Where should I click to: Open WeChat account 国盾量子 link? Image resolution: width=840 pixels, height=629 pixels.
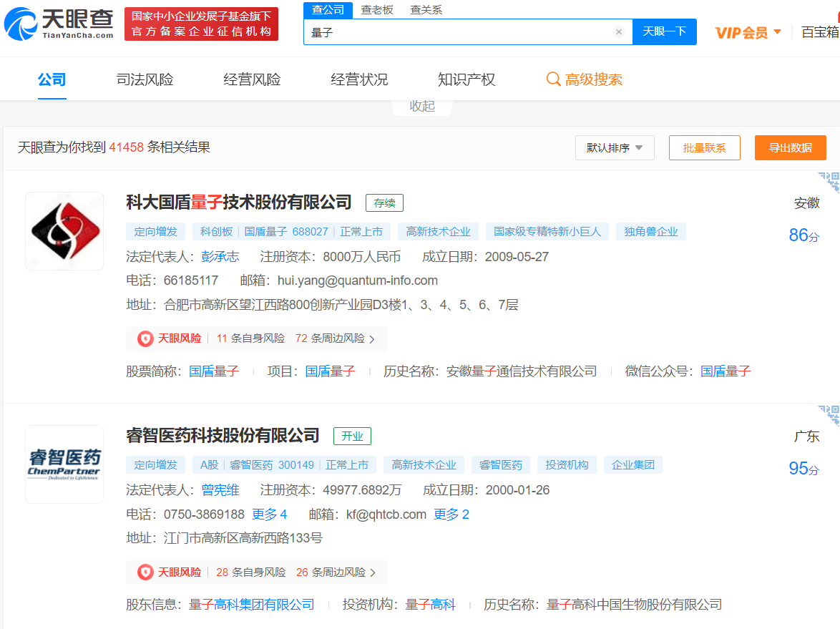[x=726, y=371]
